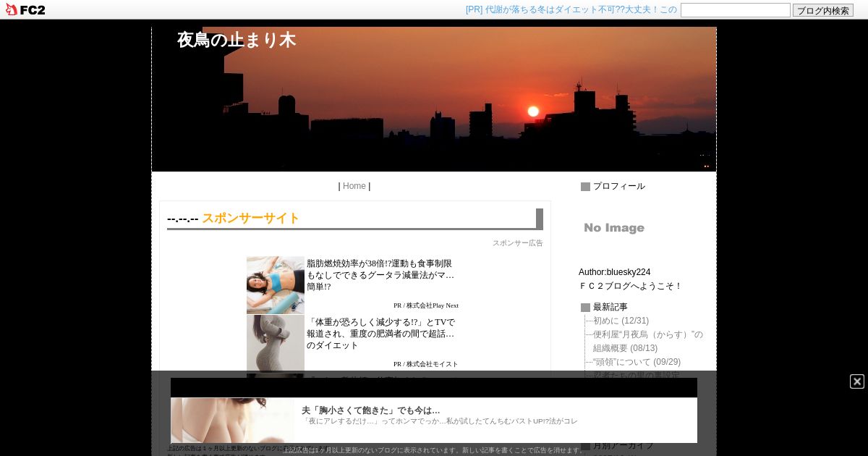Click the No Image profile picture

pos(614,228)
